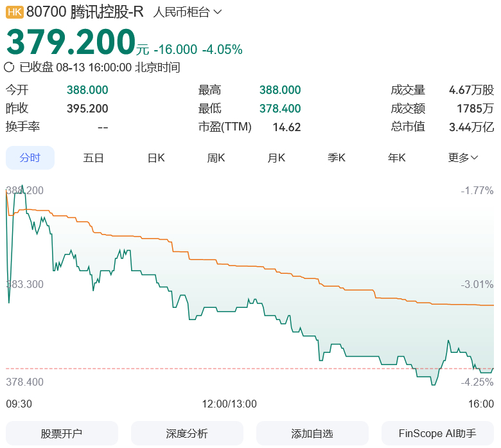Click the percent change -4.05%
Screen dimensions: 501x448
point(222,49)
